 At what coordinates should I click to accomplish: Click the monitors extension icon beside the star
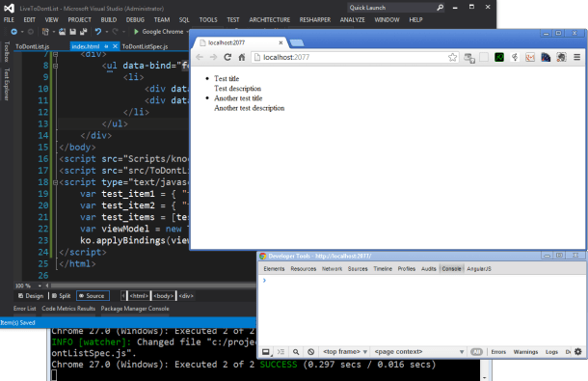pos(469,58)
